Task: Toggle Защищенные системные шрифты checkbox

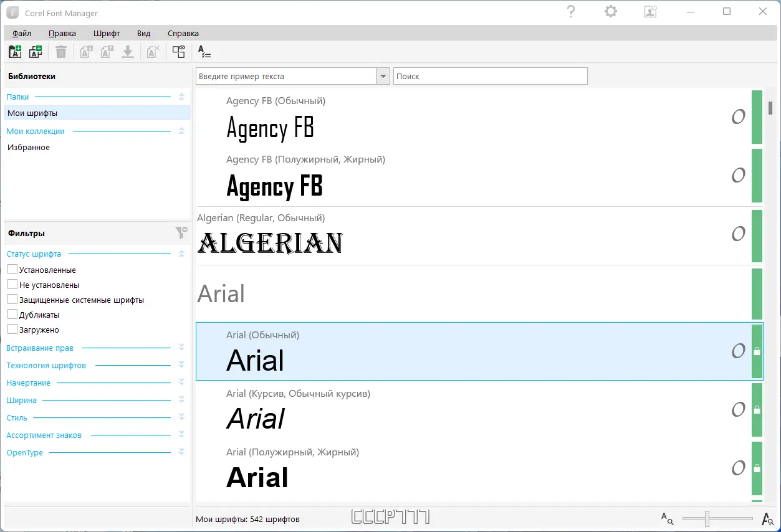Action: 12,299
